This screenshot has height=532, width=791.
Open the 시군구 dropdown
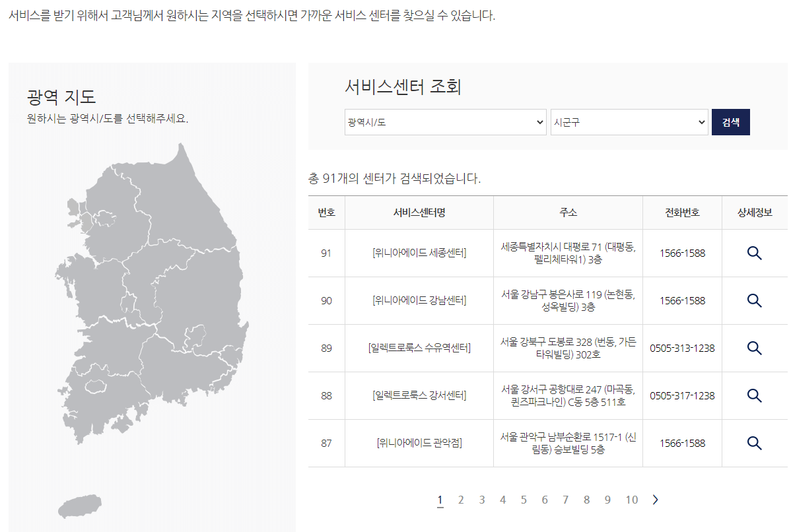tap(629, 121)
